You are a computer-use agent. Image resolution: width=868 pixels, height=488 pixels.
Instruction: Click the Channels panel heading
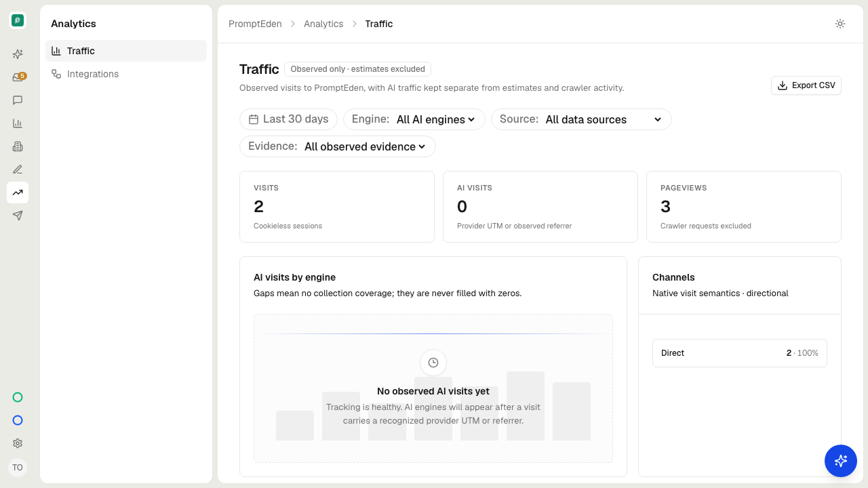click(673, 277)
